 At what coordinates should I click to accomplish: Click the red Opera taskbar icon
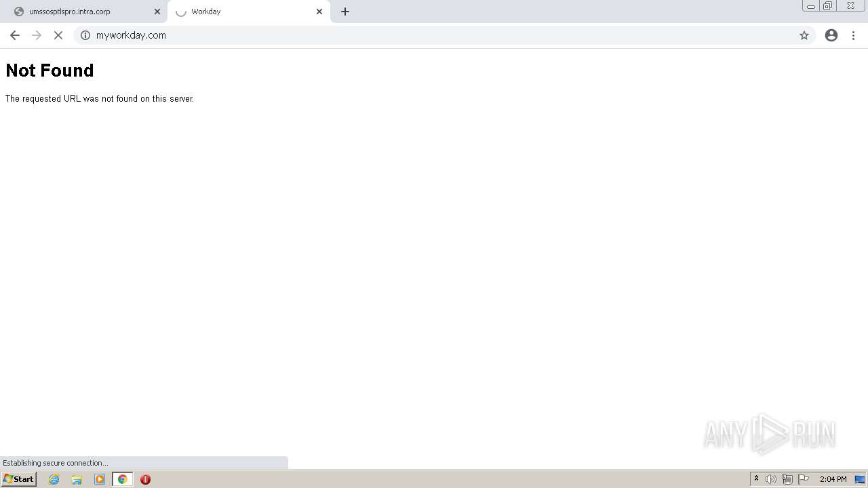pyautogui.click(x=145, y=479)
